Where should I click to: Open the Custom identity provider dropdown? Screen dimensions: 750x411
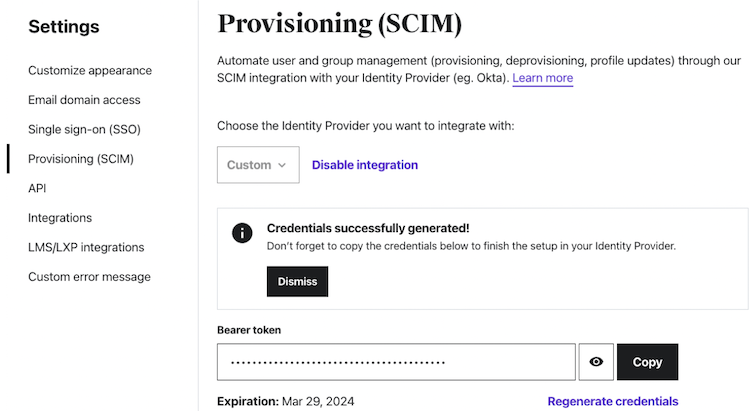258,165
